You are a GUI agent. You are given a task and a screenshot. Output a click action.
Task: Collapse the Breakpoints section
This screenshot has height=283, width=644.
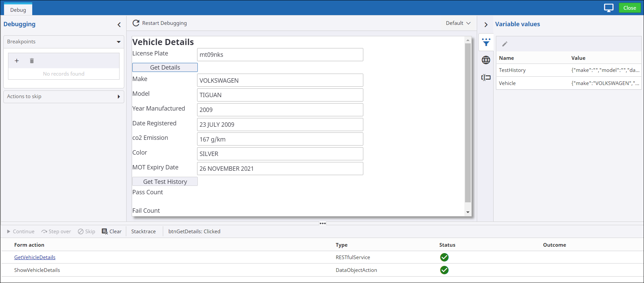[119, 42]
